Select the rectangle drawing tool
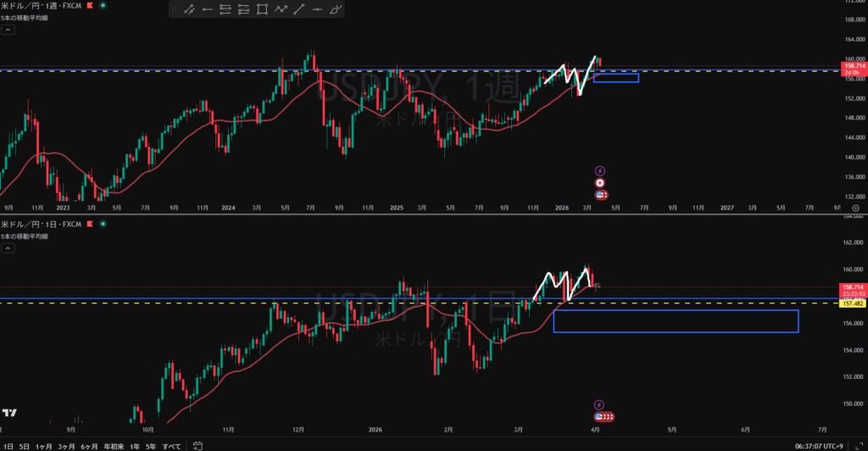This screenshot has width=868, height=451. (x=262, y=10)
